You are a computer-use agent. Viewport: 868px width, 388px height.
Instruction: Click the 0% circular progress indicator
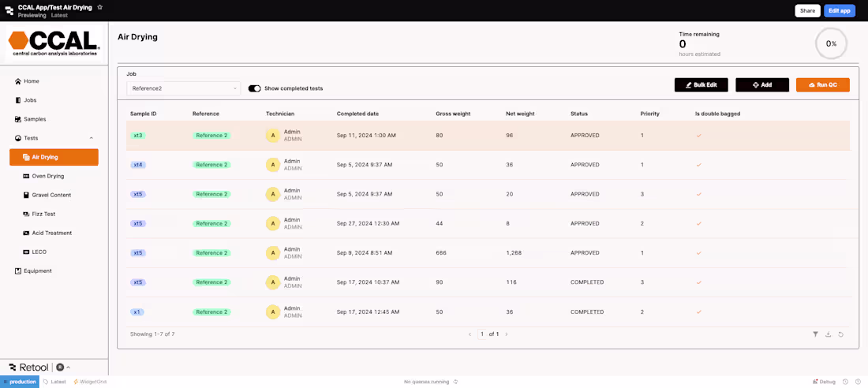(831, 44)
